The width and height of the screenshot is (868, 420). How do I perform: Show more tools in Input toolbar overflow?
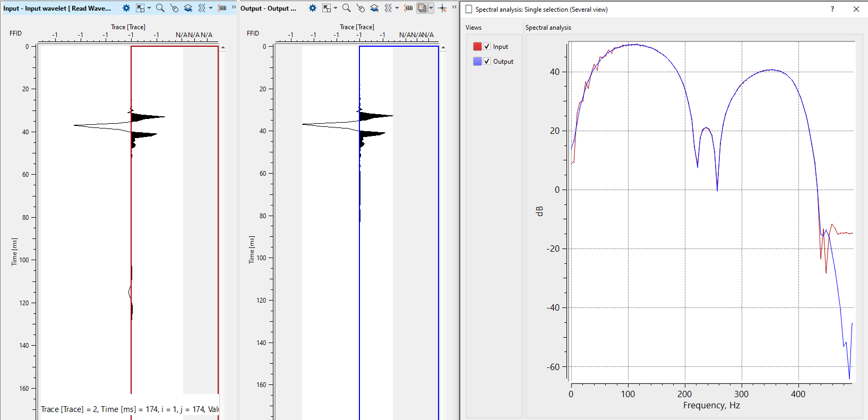[234, 7]
